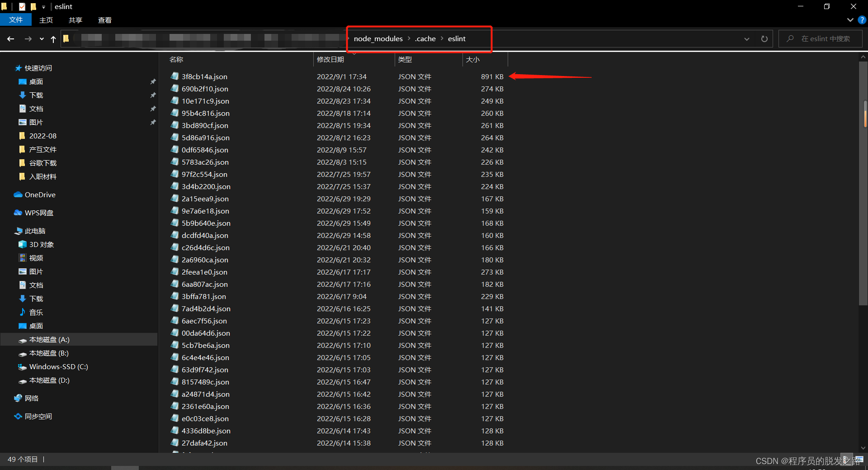Image resolution: width=868 pixels, height=470 pixels.
Task: Open quick access toolbar customize dropdown
Action: pos(43,7)
